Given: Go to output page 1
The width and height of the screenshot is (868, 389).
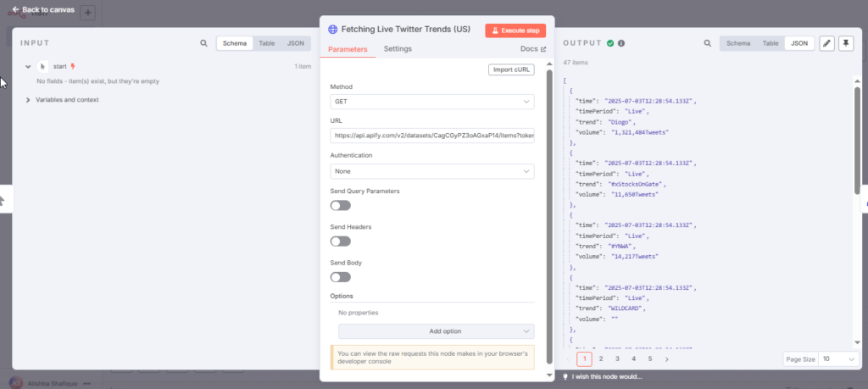Looking at the screenshot, I should (x=584, y=359).
